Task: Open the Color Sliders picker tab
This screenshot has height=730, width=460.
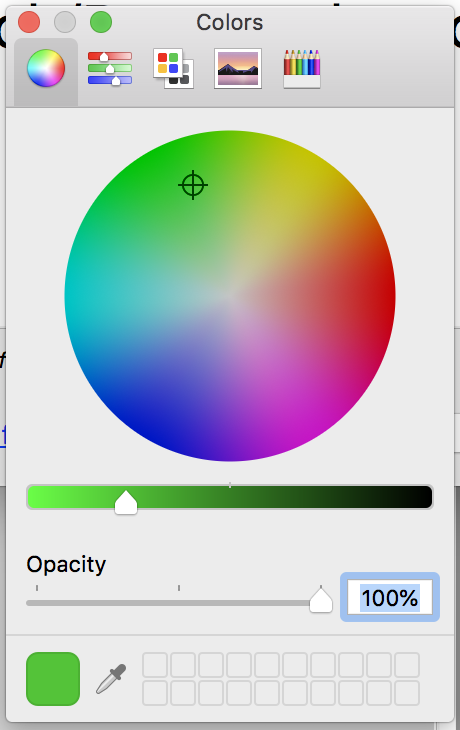Action: click(110, 68)
